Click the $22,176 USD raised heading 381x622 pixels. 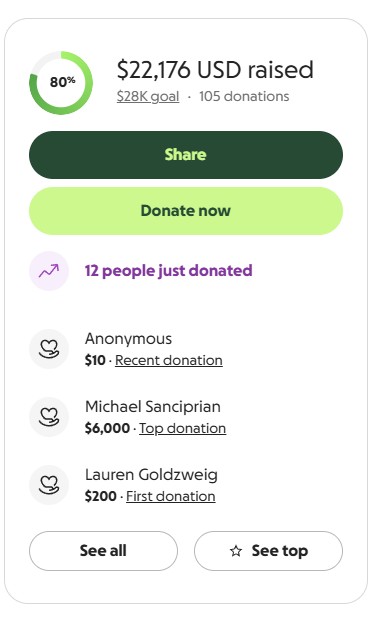pos(215,70)
